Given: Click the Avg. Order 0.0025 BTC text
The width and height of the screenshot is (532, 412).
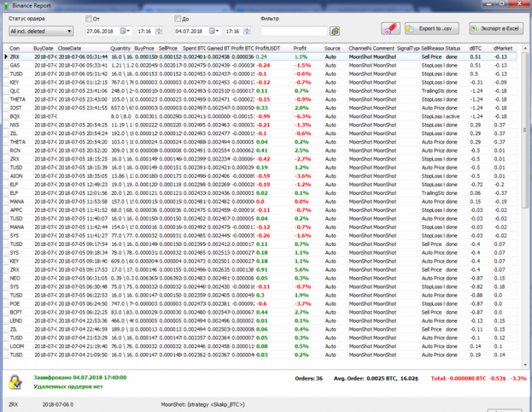Looking at the screenshot, I should point(376,378).
